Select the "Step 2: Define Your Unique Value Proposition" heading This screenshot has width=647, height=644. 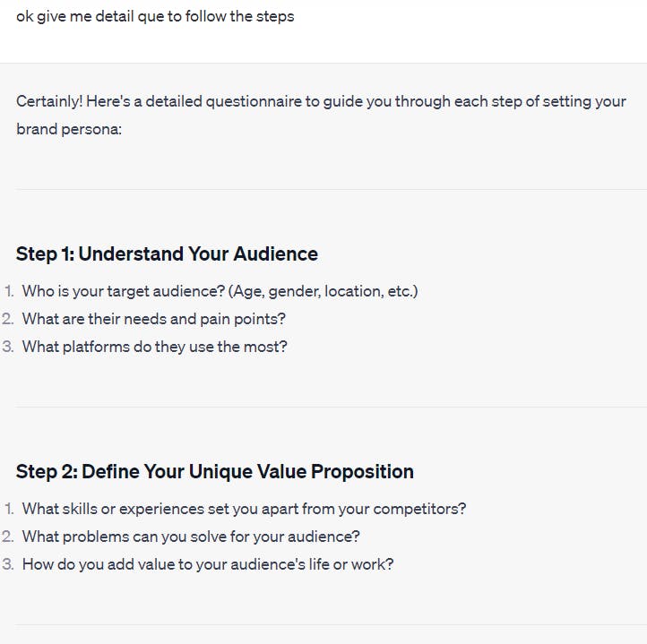[215, 471]
